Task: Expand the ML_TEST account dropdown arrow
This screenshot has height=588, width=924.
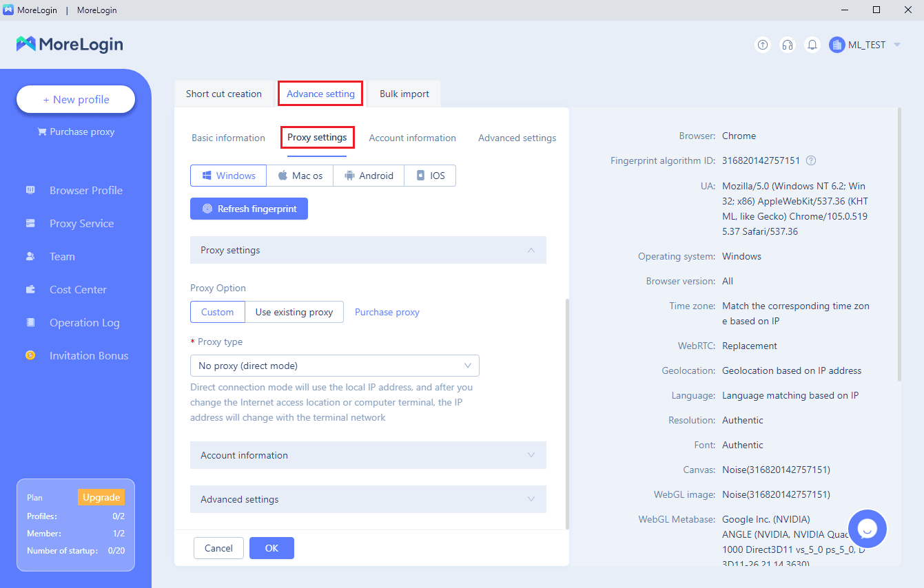Action: [897, 45]
